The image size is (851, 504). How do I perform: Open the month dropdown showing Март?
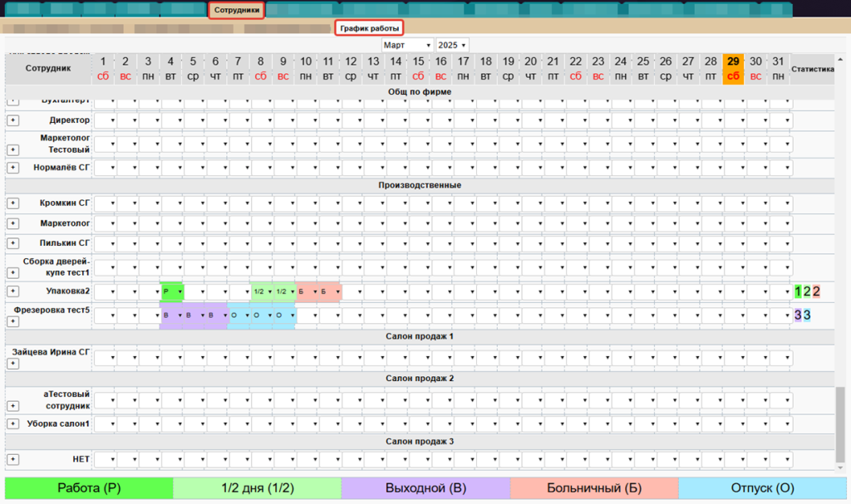[407, 45]
